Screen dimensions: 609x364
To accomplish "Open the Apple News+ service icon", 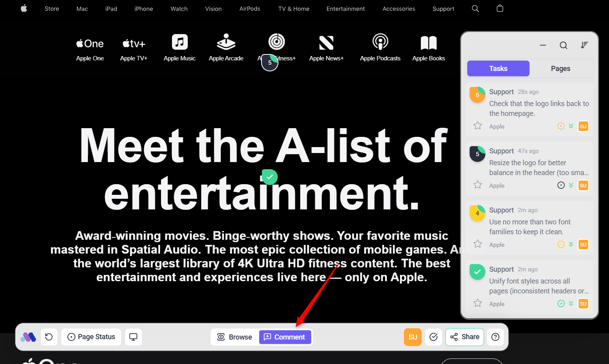I will tap(327, 43).
